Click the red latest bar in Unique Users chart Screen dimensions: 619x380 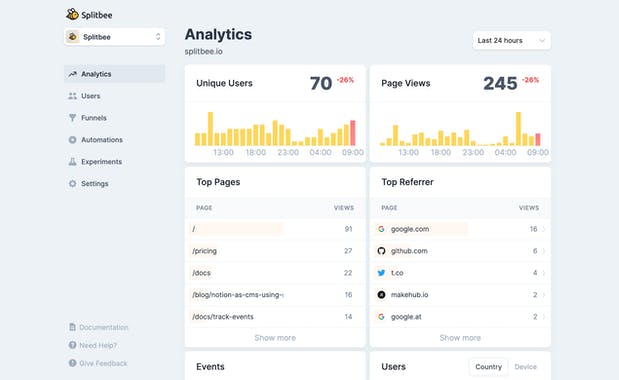click(x=353, y=133)
